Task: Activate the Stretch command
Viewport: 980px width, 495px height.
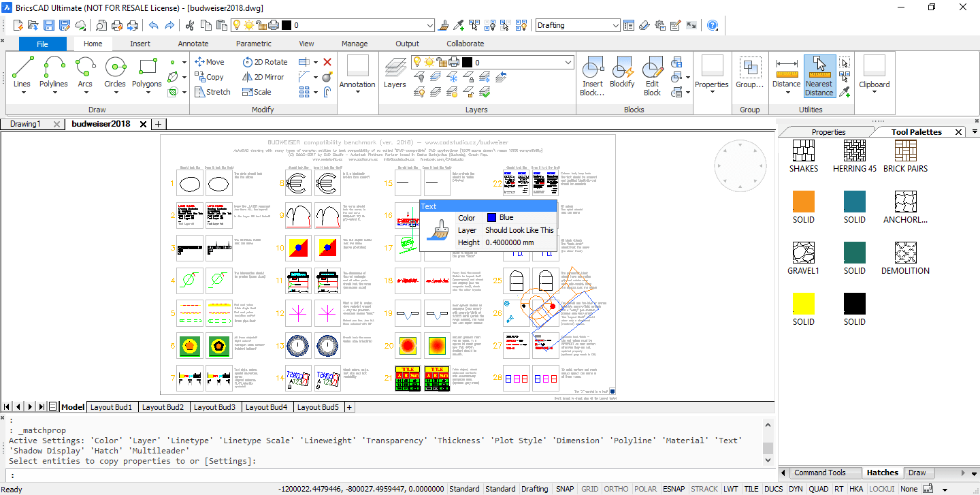Action: [x=212, y=92]
